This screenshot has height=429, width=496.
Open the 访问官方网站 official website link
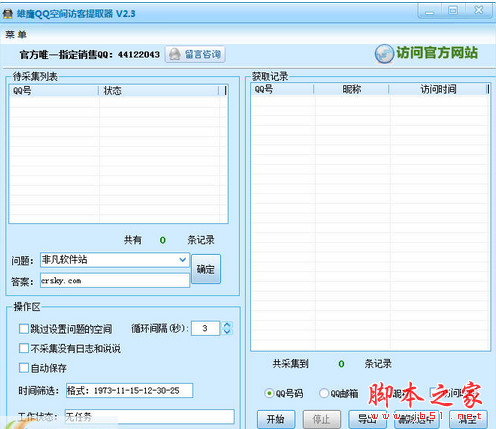[x=436, y=53]
